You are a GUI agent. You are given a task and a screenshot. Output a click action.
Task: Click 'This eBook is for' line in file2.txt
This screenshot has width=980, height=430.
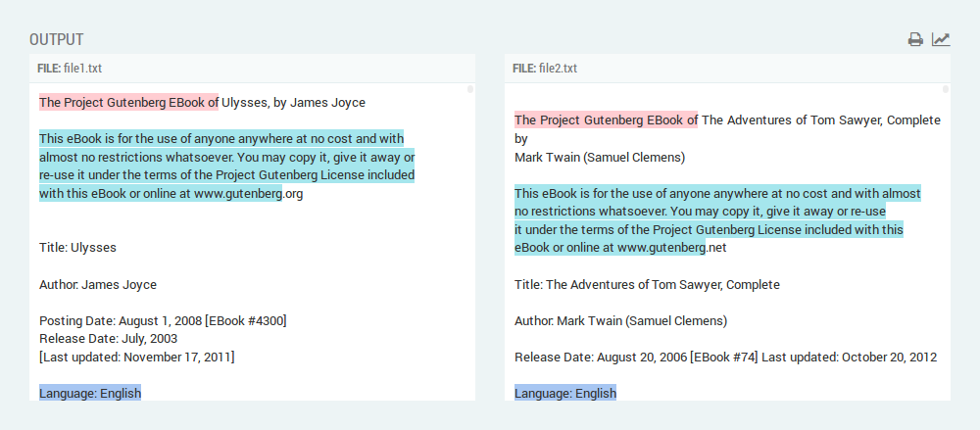717,193
